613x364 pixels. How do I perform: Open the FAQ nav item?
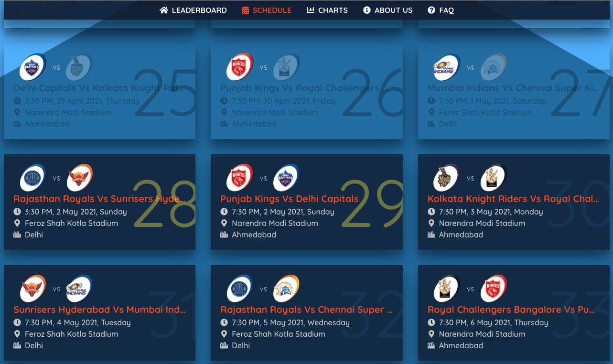coord(441,10)
